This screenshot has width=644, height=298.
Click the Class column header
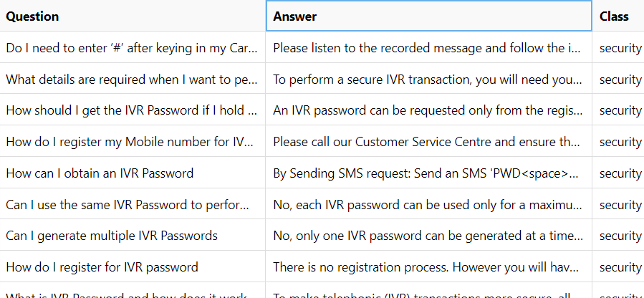click(618, 16)
